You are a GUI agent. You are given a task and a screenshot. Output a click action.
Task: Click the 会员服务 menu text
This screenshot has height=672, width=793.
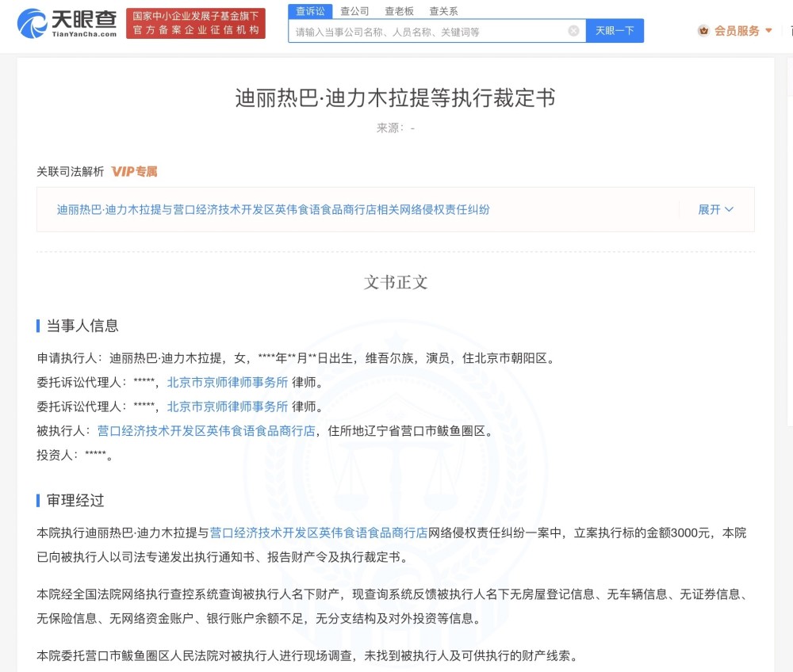pyautogui.click(x=737, y=31)
